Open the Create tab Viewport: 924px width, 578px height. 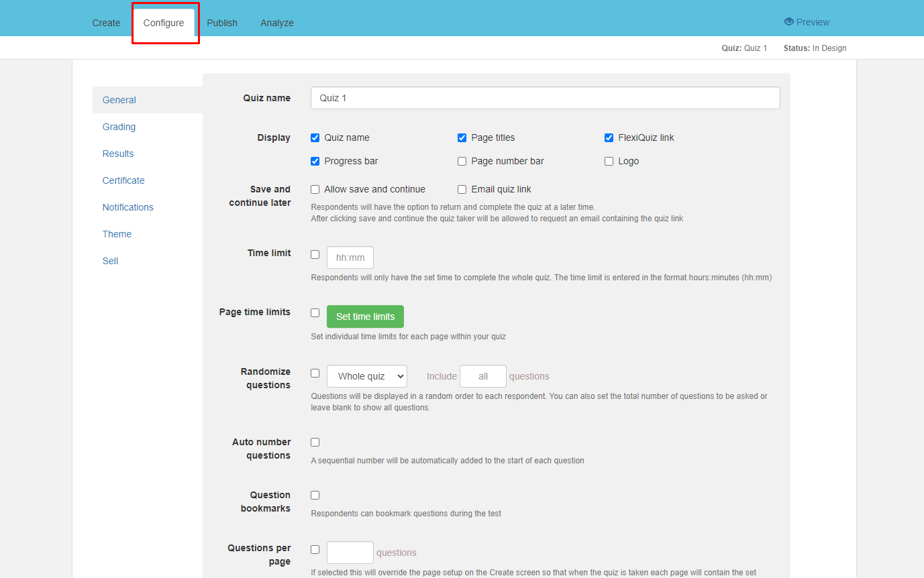[x=106, y=23]
